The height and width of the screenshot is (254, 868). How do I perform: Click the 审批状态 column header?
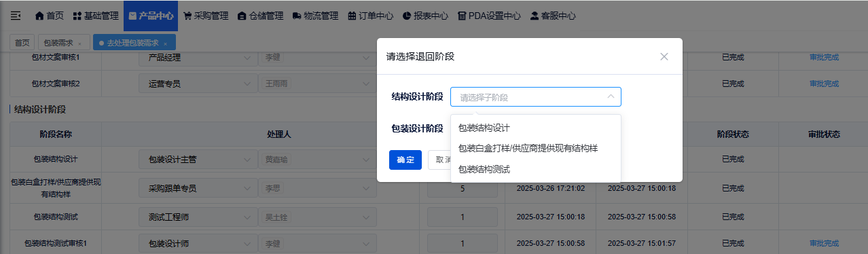coord(824,134)
